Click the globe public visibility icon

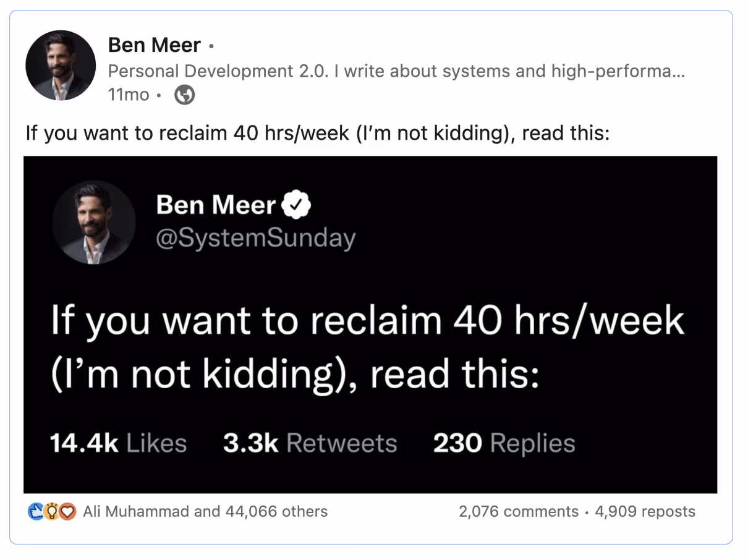(185, 95)
